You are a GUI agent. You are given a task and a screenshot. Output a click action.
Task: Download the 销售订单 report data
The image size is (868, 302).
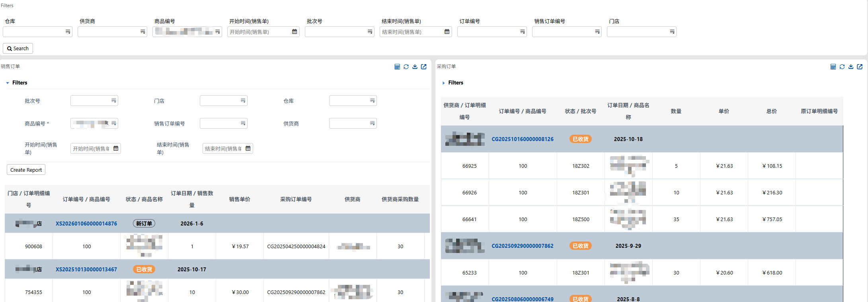pyautogui.click(x=415, y=67)
